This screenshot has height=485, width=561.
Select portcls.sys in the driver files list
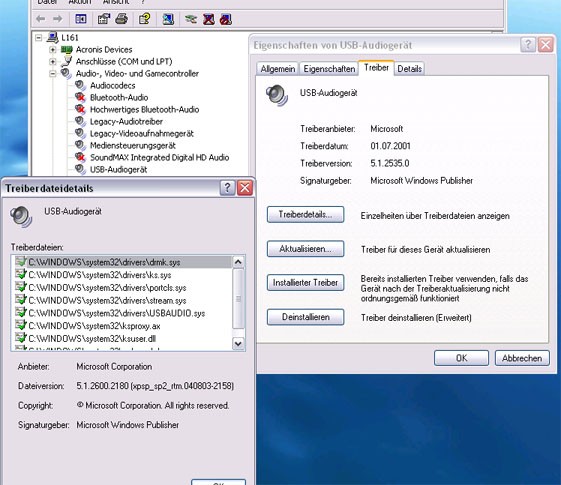pos(123,288)
